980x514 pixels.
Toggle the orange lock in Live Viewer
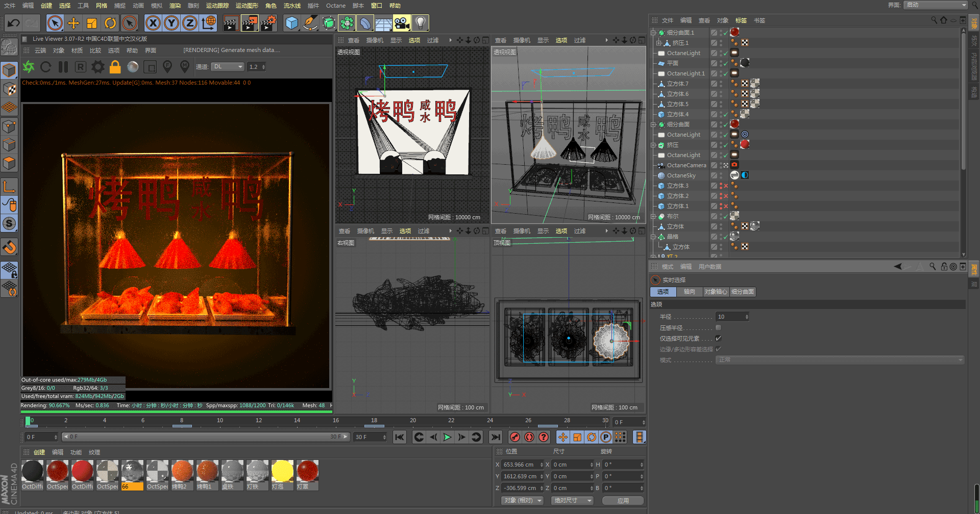[x=115, y=67]
